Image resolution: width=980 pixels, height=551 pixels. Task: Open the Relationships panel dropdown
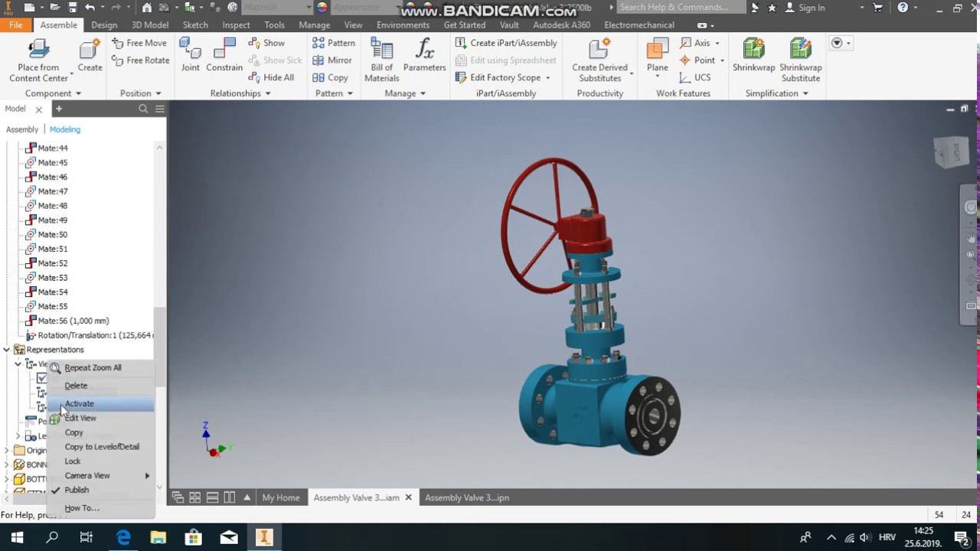pos(268,93)
